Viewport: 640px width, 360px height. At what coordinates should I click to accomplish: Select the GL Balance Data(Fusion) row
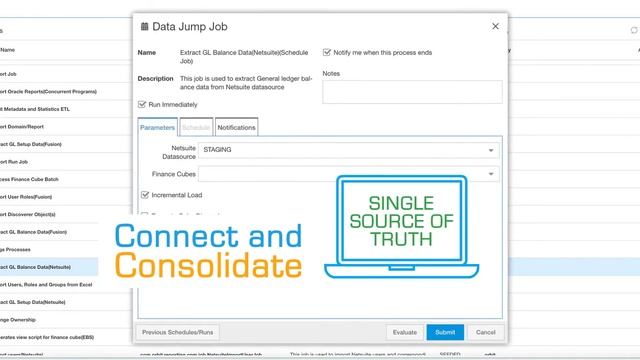coord(49,232)
